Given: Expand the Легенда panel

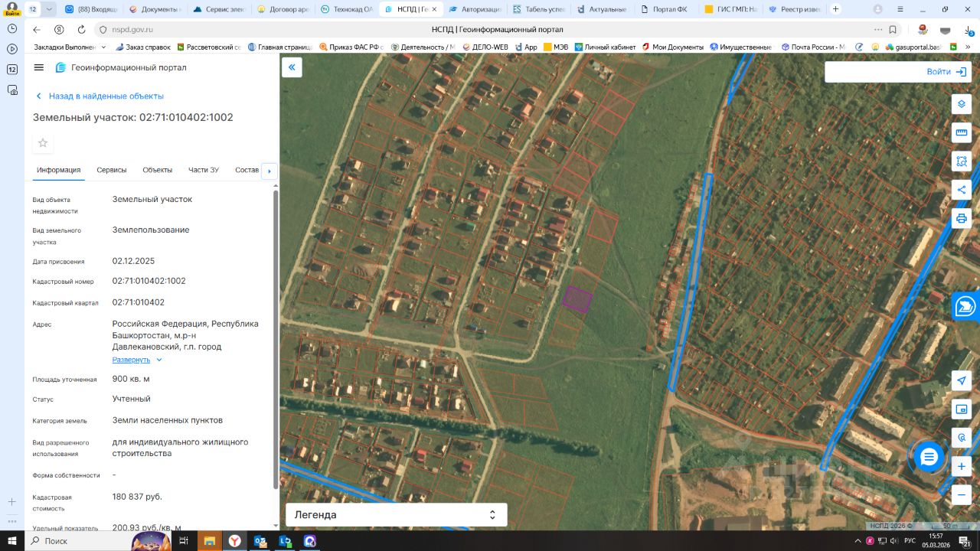Looking at the screenshot, I should 396,515.
